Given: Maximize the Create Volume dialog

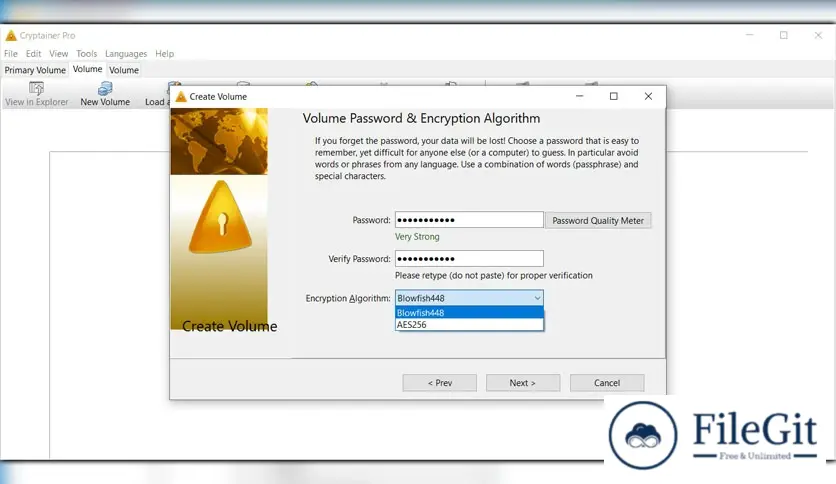Looking at the screenshot, I should tap(614, 96).
